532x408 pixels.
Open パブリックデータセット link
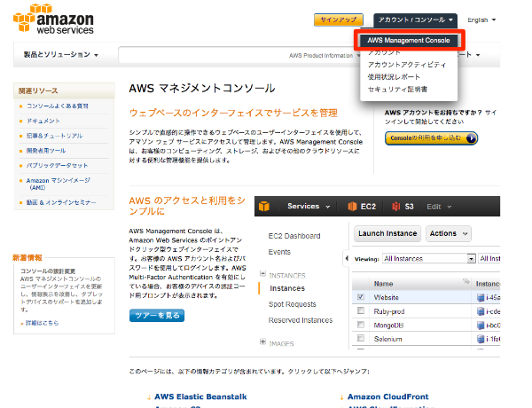coord(58,166)
